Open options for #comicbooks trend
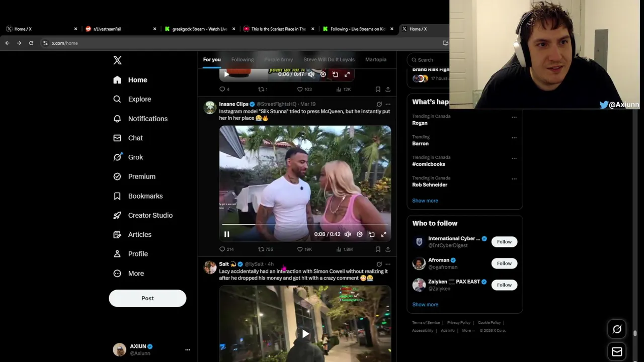The height and width of the screenshot is (362, 644). tap(514, 158)
